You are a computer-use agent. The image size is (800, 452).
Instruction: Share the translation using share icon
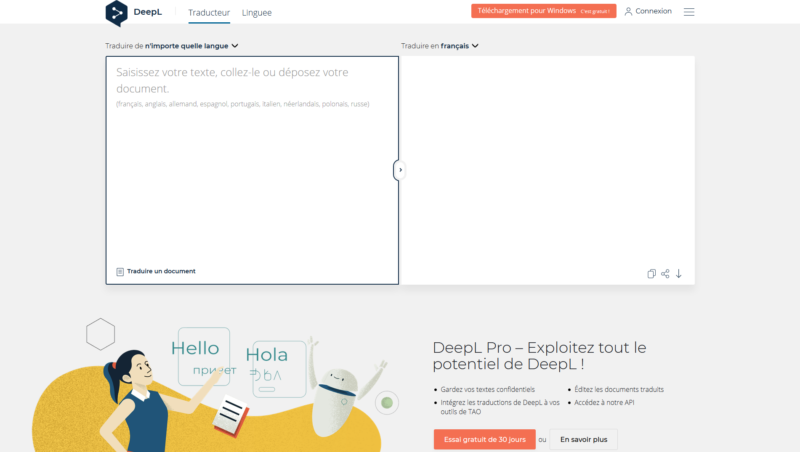[665, 274]
